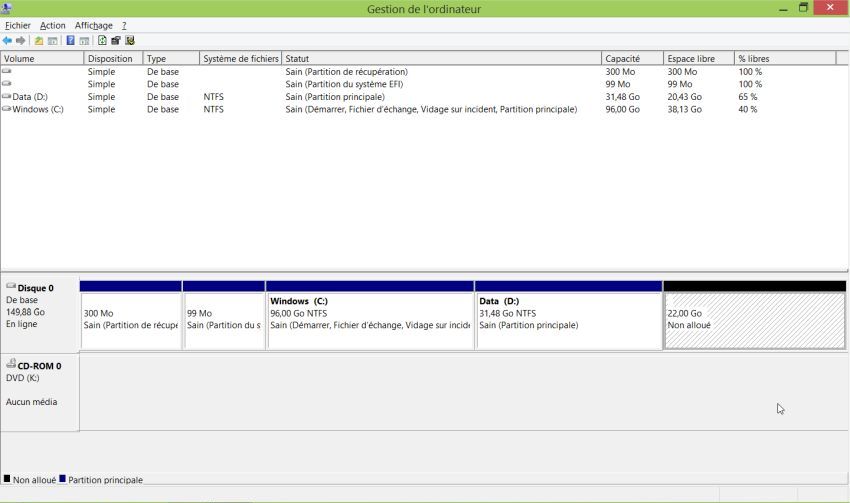
Task: Show or hide the console tree icon
Action: point(53,41)
